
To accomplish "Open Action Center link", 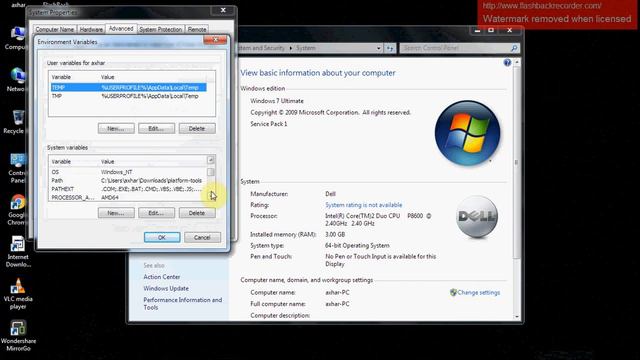I will click(x=162, y=277).
